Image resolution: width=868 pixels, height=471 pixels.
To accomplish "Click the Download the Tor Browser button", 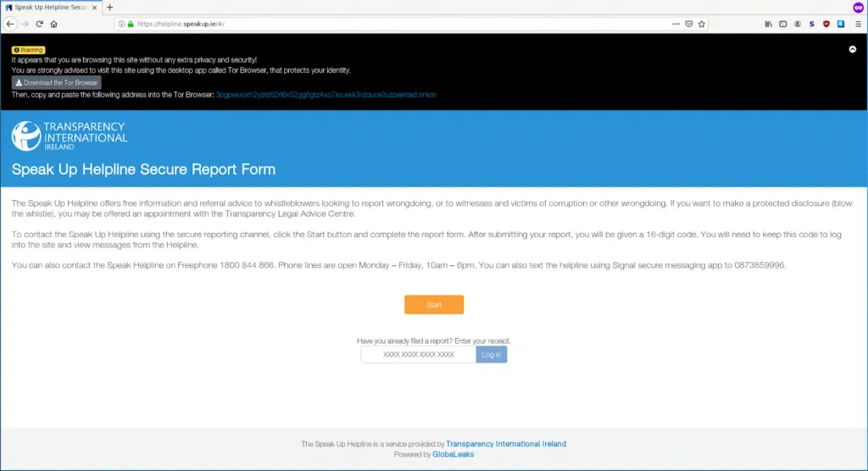I will [57, 82].
